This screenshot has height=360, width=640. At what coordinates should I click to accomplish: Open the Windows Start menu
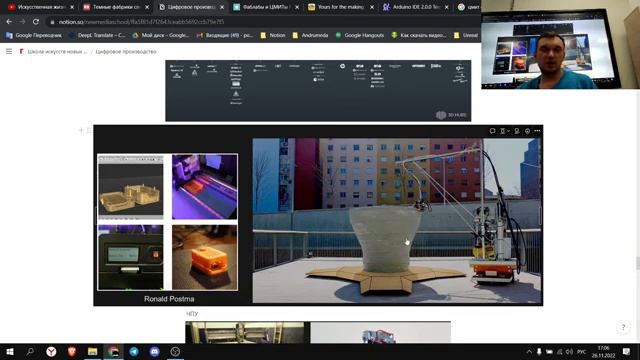click(x=9, y=351)
